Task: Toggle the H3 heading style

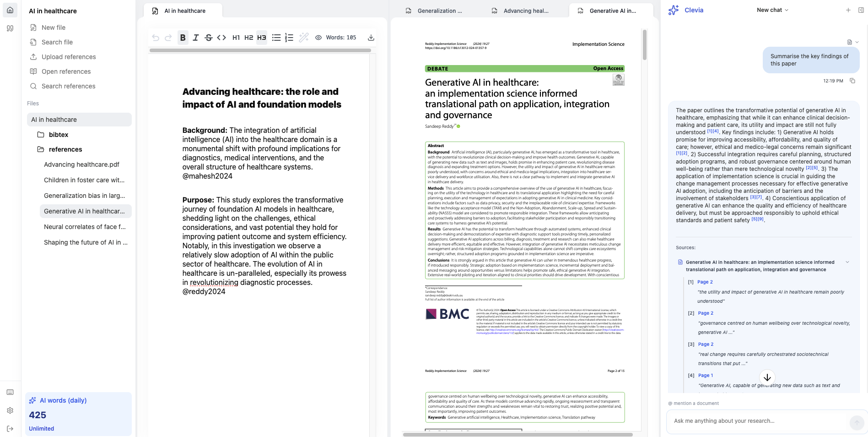Action: coord(262,38)
